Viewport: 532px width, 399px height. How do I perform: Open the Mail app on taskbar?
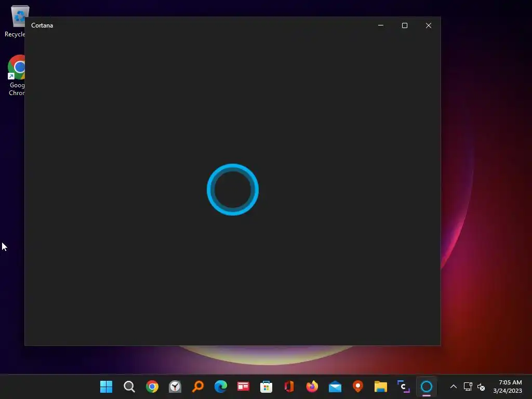coord(335,387)
